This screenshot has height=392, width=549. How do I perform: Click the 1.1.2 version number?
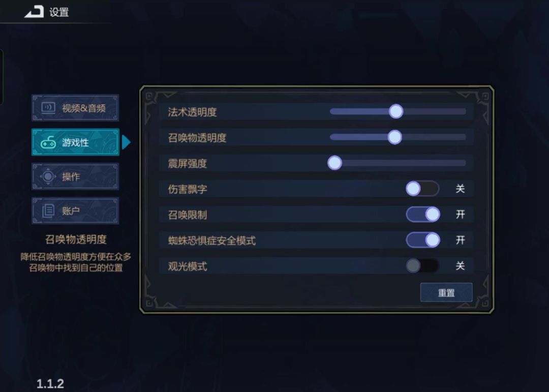click(x=50, y=383)
